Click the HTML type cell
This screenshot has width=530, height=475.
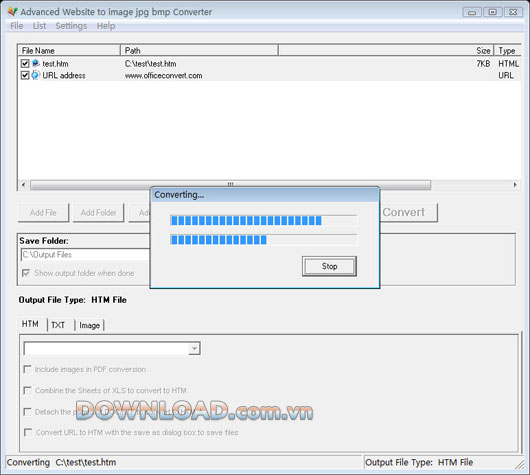[x=508, y=64]
